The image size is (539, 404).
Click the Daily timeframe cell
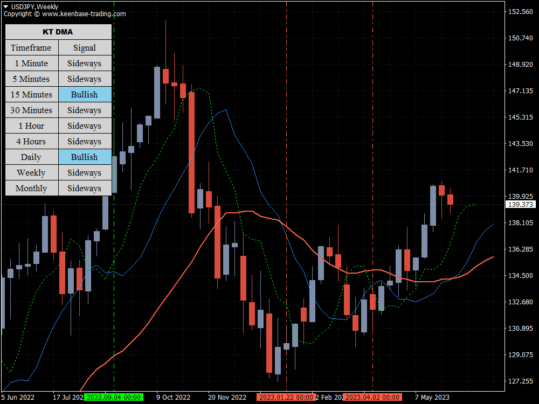pos(32,157)
